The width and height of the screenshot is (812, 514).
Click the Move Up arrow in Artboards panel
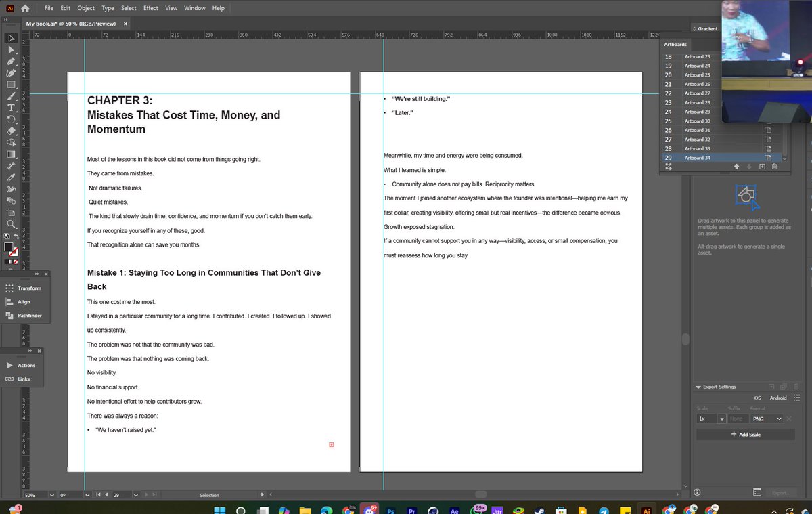coord(736,167)
